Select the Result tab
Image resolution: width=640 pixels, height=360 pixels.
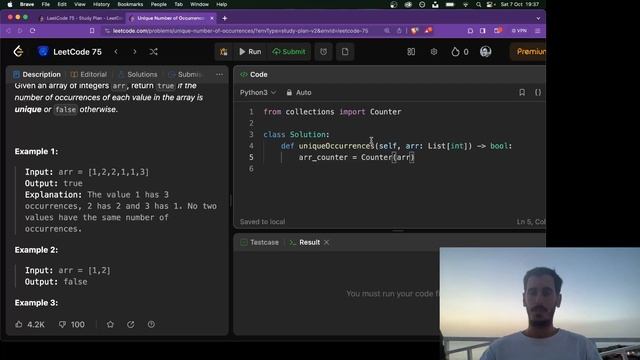tap(305, 242)
